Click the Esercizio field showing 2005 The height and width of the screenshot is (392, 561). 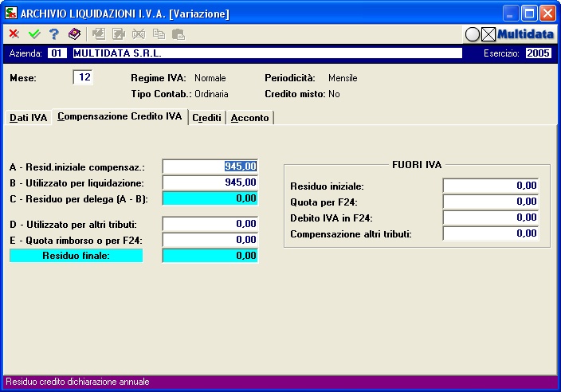(x=538, y=53)
